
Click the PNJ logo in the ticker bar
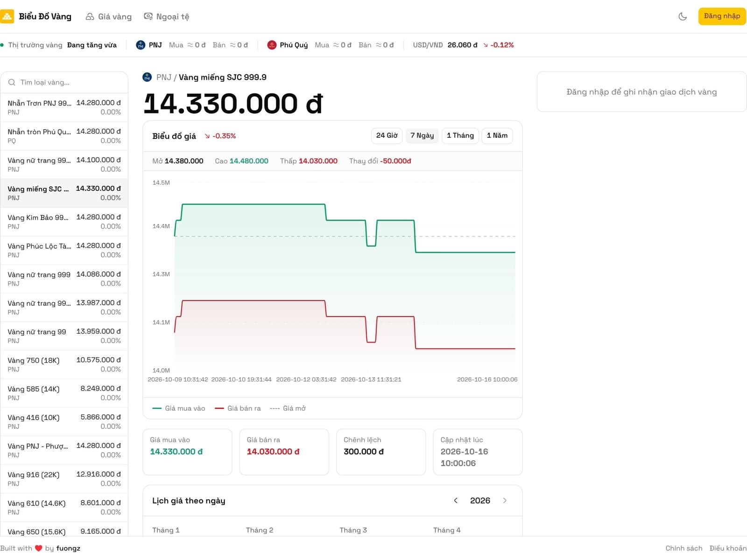(141, 45)
